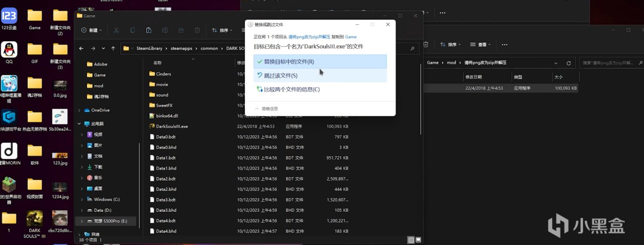Open QQ desktop shortcut
Image resolution: width=644 pixels, height=245 pixels.
(x=9, y=52)
